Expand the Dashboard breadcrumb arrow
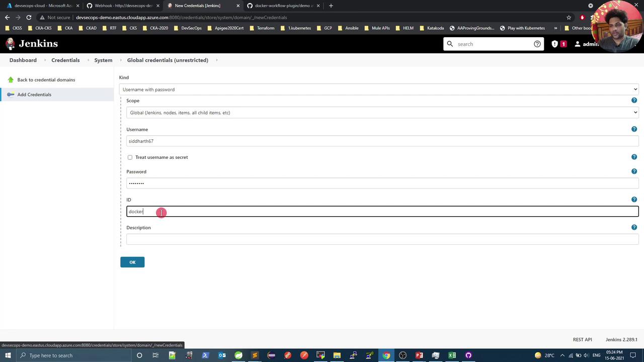Screen dimensions: 644x362 pos(44,60)
